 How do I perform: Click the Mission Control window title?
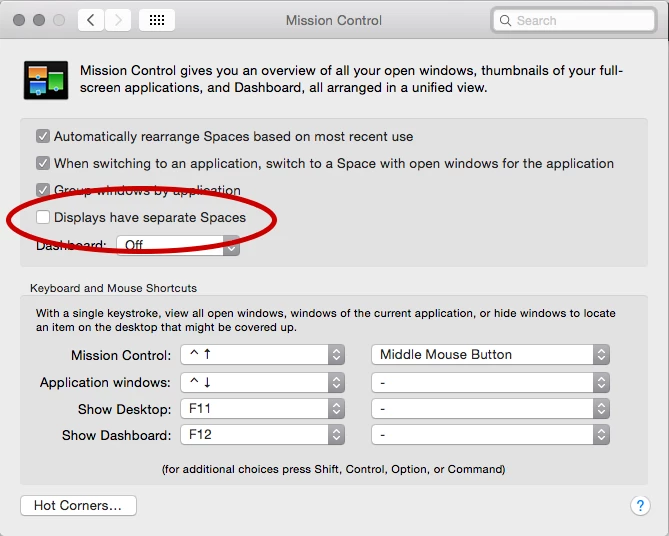334,20
